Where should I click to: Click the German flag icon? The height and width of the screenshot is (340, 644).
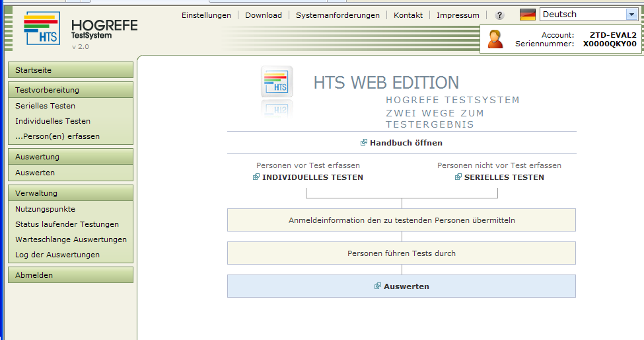tap(527, 15)
